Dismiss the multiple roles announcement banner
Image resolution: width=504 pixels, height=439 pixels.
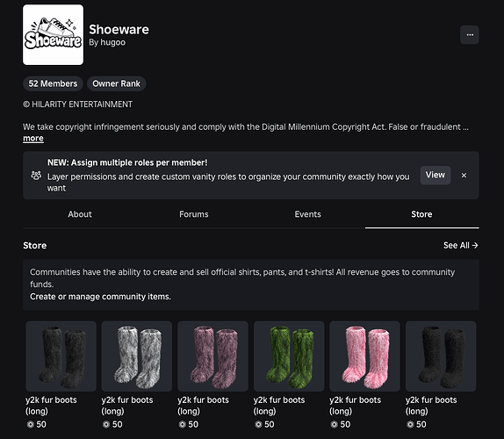(464, 175)
